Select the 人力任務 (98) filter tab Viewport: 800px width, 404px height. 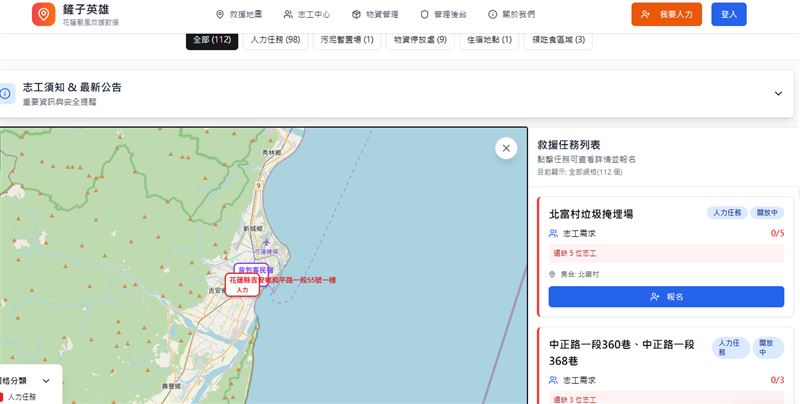(276, 40)
